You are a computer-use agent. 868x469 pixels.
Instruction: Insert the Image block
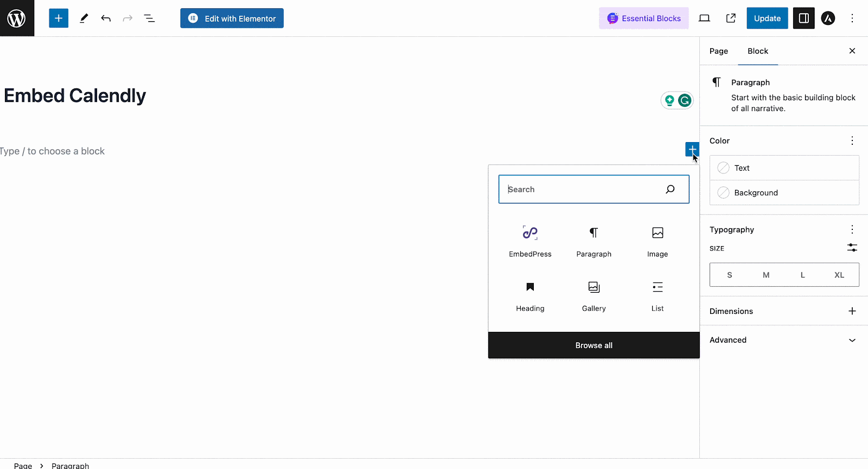pos(658,241)
